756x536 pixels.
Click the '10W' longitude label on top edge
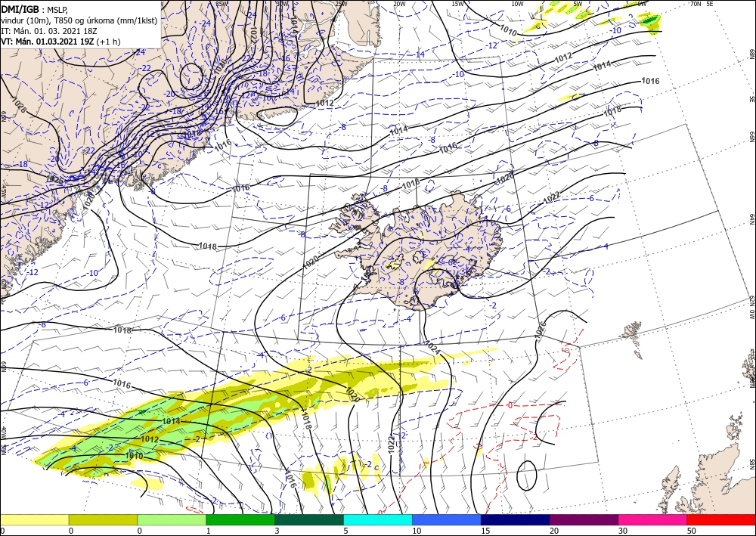[x=517, y=4]
